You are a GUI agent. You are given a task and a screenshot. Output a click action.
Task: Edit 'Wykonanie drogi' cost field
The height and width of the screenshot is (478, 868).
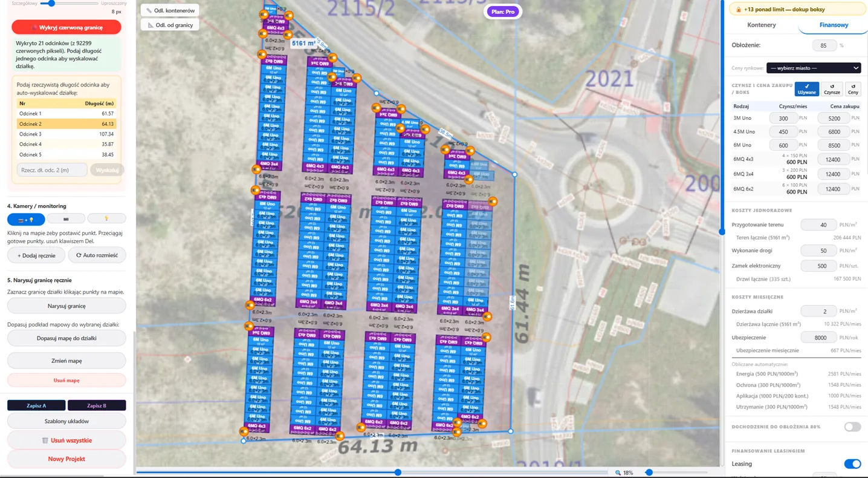[x=819, y=250]
